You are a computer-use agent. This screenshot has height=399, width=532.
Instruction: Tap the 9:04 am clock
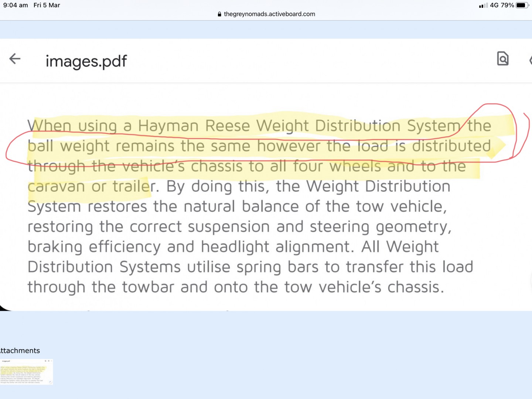pyautogui.click(x=16, y=5)
